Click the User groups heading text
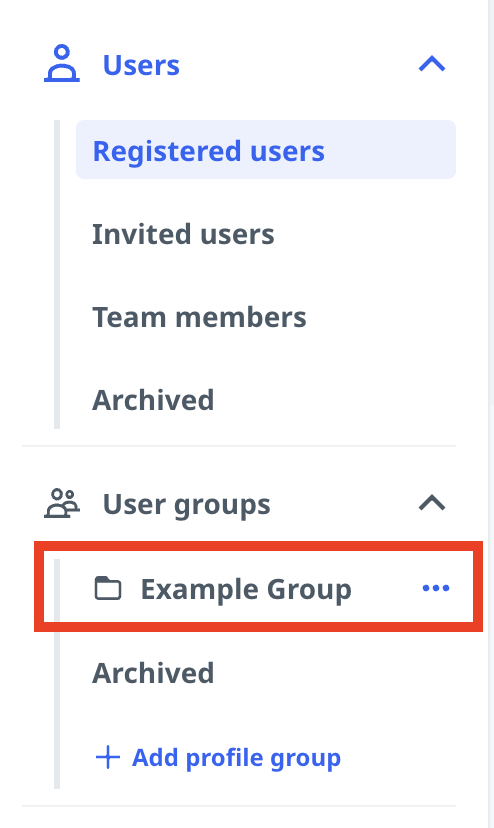 [187, 504]
